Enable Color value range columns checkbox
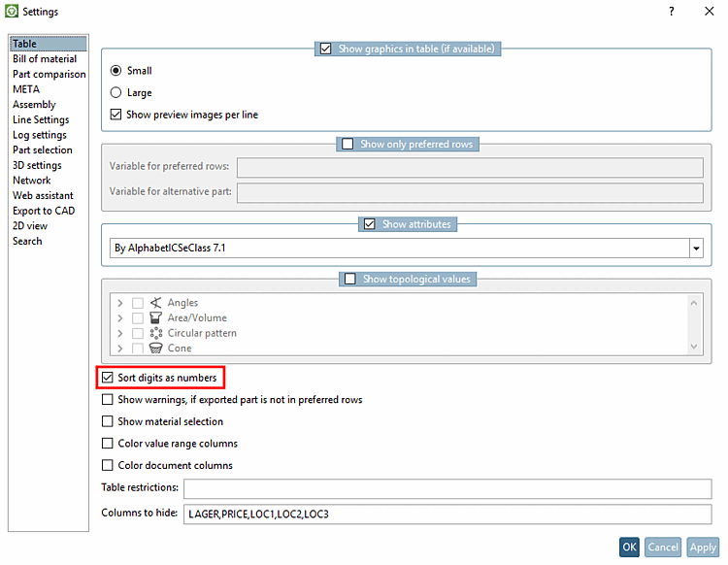The height and width of the screenshot is (565, 728). pyautogui.click(x=108, y=444)
